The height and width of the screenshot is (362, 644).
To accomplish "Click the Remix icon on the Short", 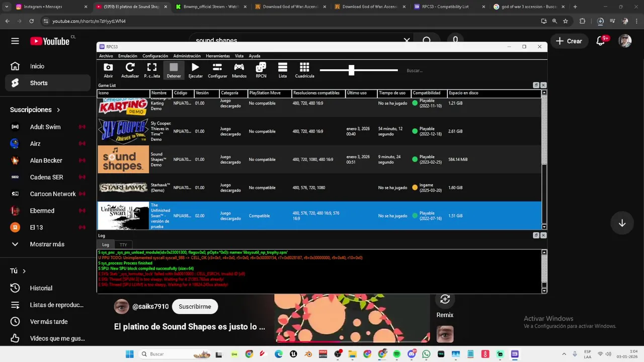I will coord(445,300).
